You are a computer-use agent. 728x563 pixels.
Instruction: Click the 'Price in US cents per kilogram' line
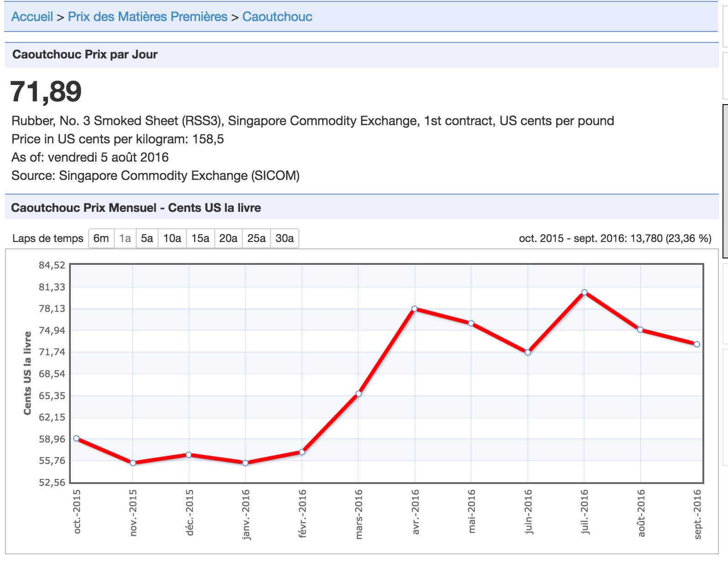[118, 139]
